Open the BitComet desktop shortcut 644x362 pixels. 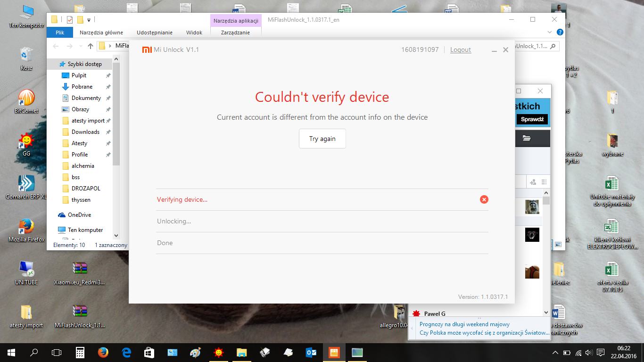(26, 98)
